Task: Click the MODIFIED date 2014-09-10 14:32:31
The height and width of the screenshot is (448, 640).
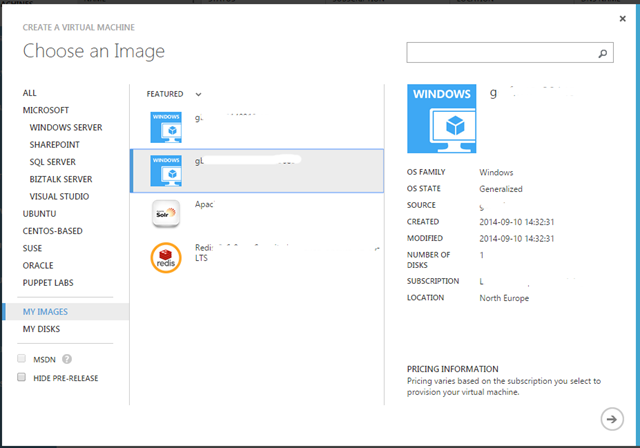Action: pos(517,238)
